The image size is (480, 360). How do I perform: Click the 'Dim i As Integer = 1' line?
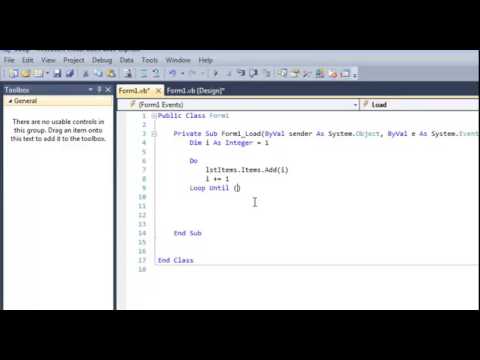click(229, 143)
